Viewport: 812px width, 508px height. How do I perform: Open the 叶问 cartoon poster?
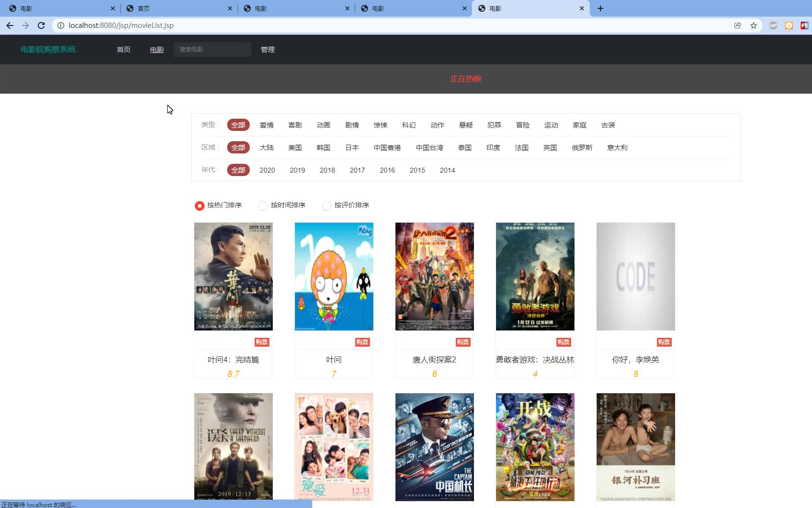334,277
